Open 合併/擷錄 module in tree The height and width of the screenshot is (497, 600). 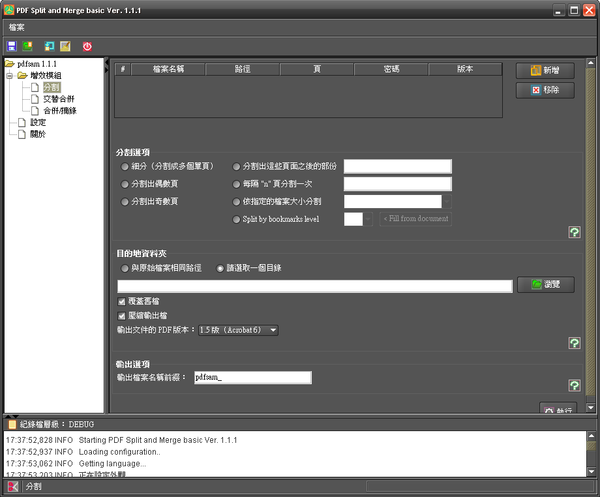tap(60, 111)
